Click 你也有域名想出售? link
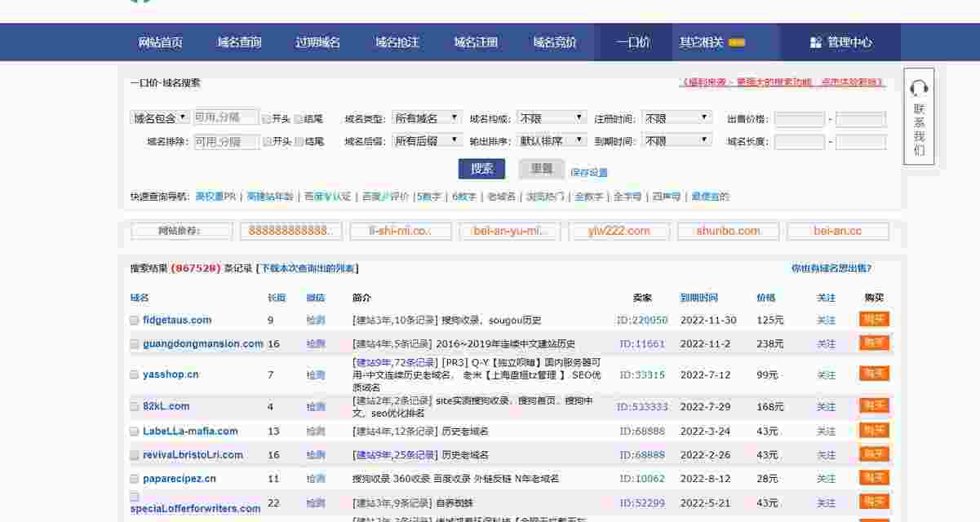The width and height of the screenshot is (980, 522). click(831, 268)
